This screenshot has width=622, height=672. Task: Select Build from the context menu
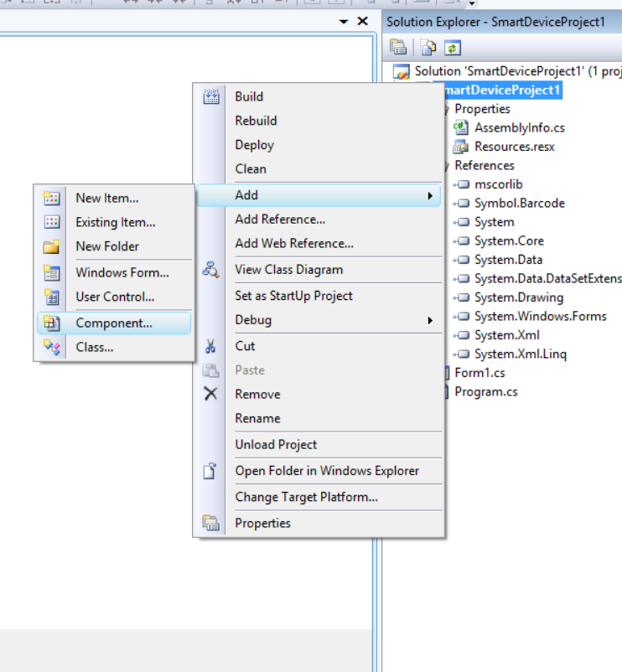(318, 97)
